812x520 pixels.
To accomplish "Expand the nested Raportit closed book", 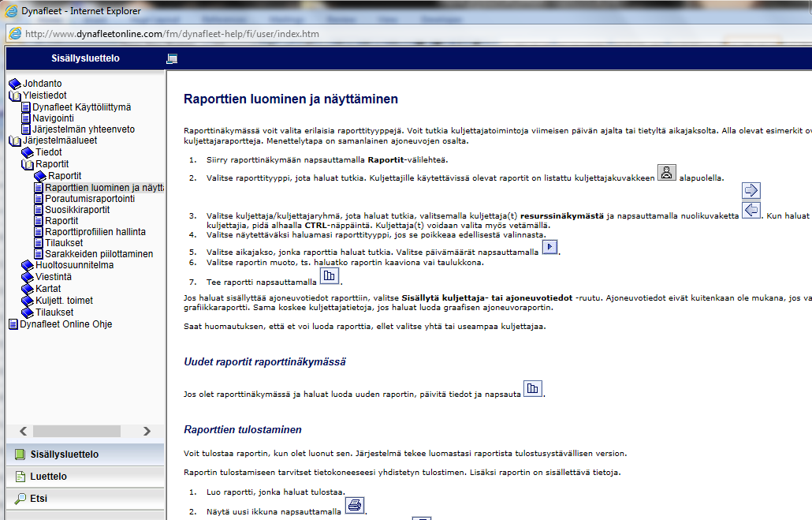I will (x=40, y=176).
